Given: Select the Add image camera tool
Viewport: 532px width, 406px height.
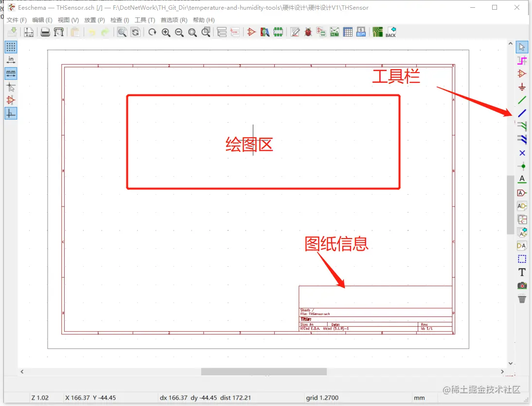Looking at the screenshot, I should [522, 286].
